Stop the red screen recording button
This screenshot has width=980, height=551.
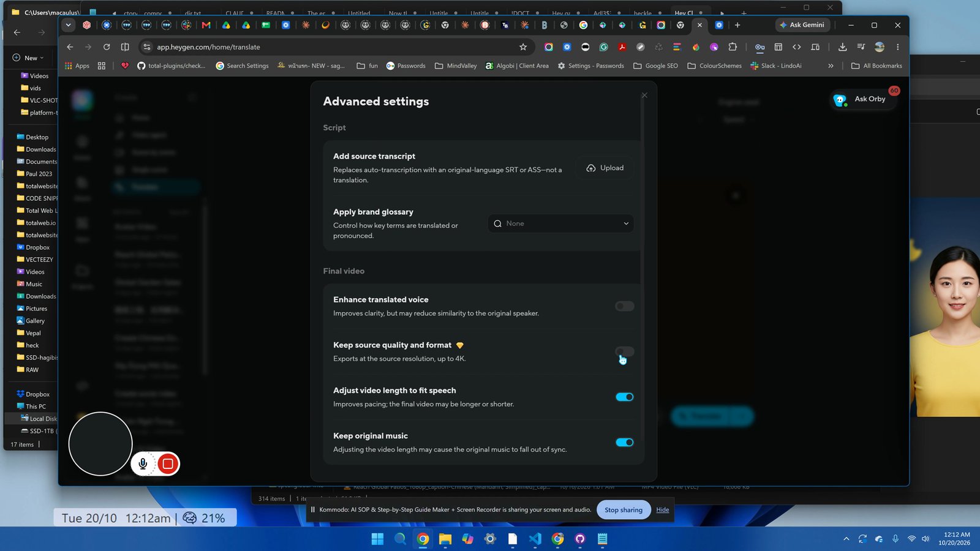[168, 464]
